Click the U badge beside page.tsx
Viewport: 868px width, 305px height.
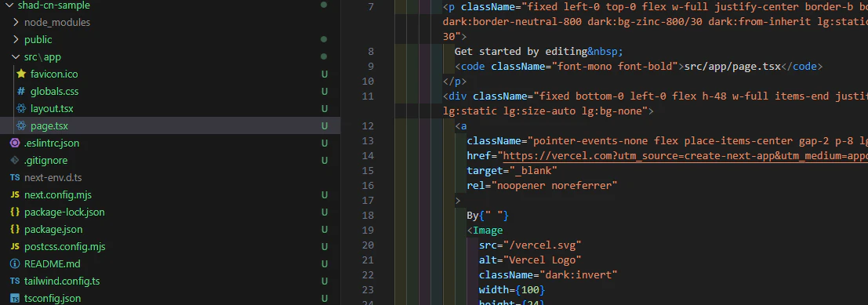(325, 125)
